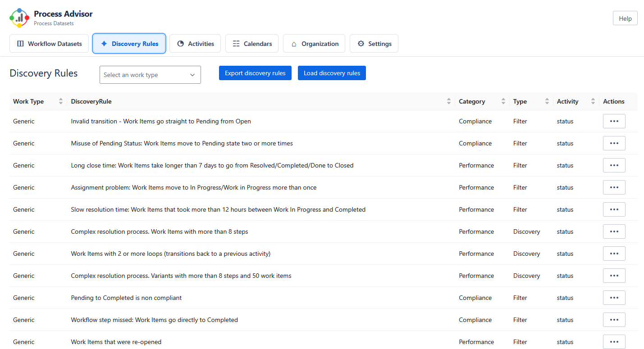Open the Workflow Datasets tab
This screenshot has height=349, width=644.
[49, 44]
